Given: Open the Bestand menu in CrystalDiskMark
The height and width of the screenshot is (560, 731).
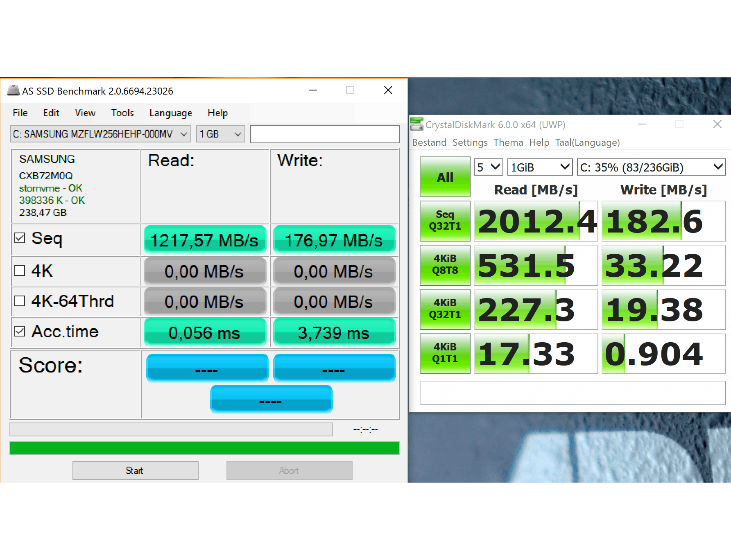Looking at the screenshot, I should (x=429, y=142).
